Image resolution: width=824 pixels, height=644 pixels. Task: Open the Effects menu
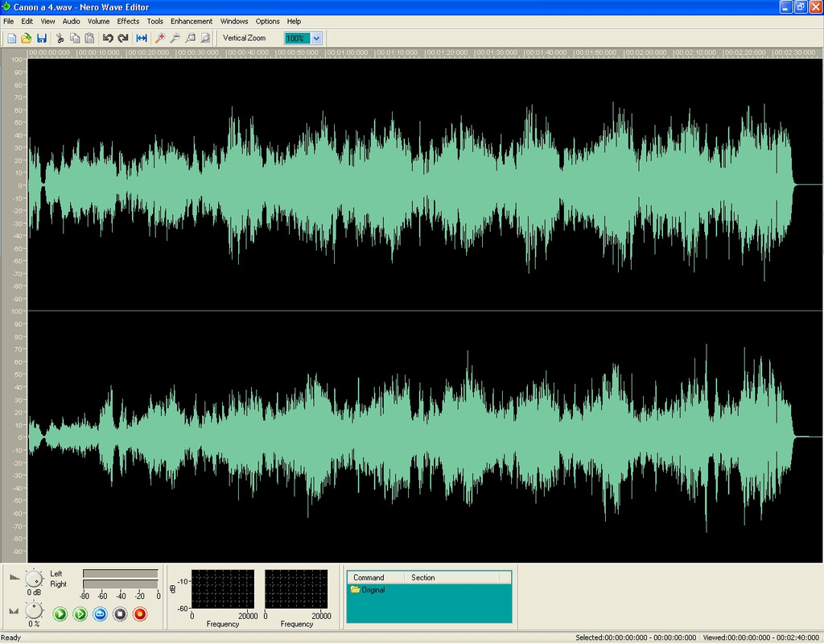coord(128,22)
